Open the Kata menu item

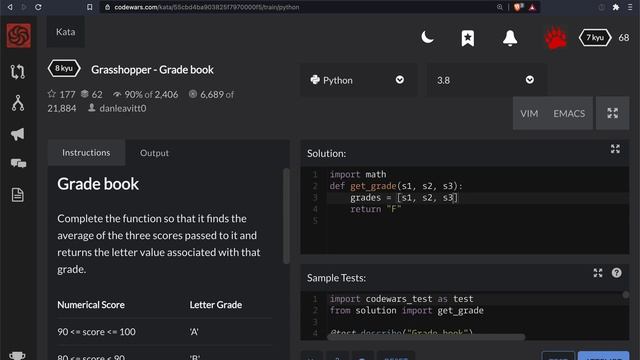tap(65, 32)
